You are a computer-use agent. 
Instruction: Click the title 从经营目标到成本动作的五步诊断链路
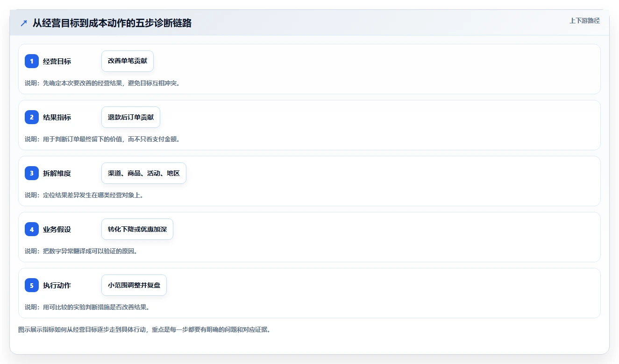click(x=112, y=23)
